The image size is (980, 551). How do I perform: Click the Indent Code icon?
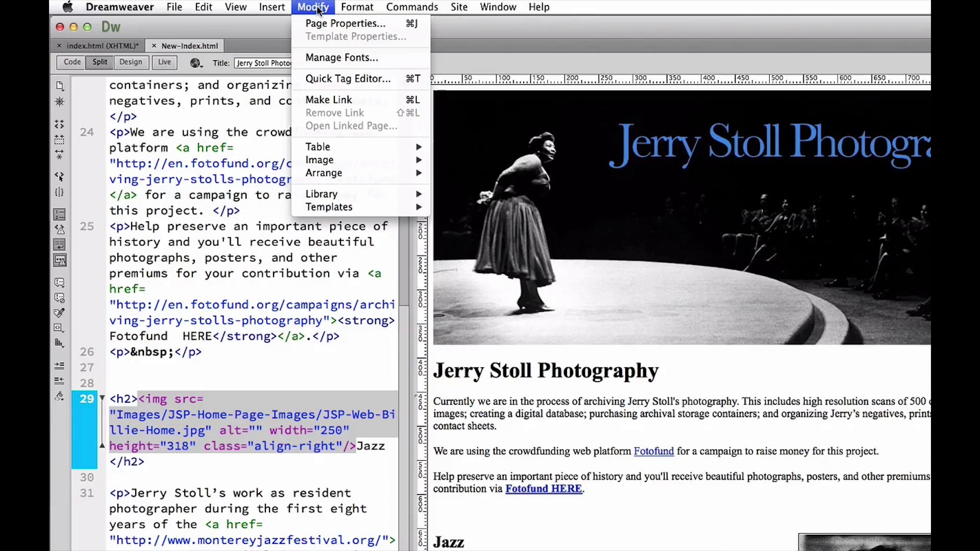click(x=60, y=365)
